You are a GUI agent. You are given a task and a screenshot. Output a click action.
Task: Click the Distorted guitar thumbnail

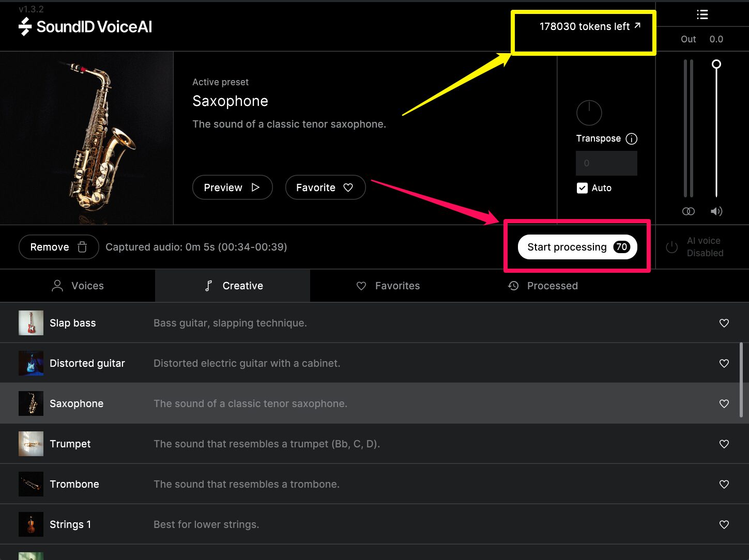coord(31,363)
